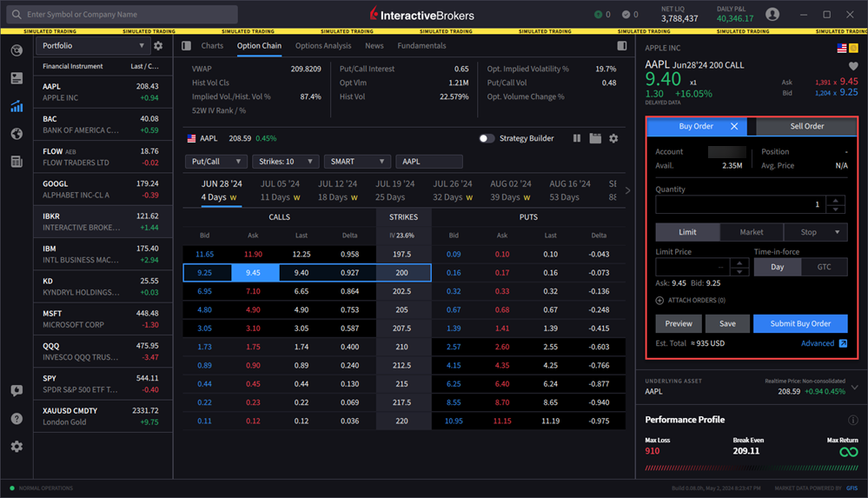Open the Advanced order link
The height and width of the screenshot is (498, 868).
(818, 343)
